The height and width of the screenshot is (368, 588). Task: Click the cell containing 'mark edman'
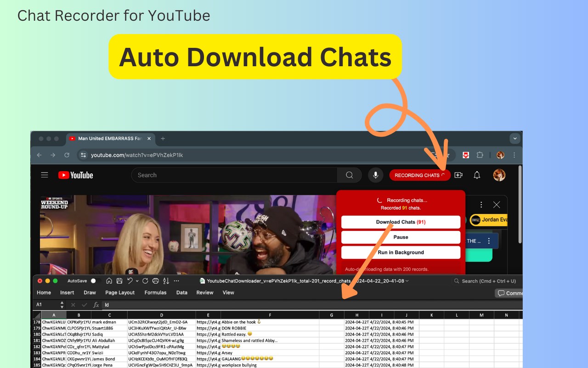(x=109, y=322)
